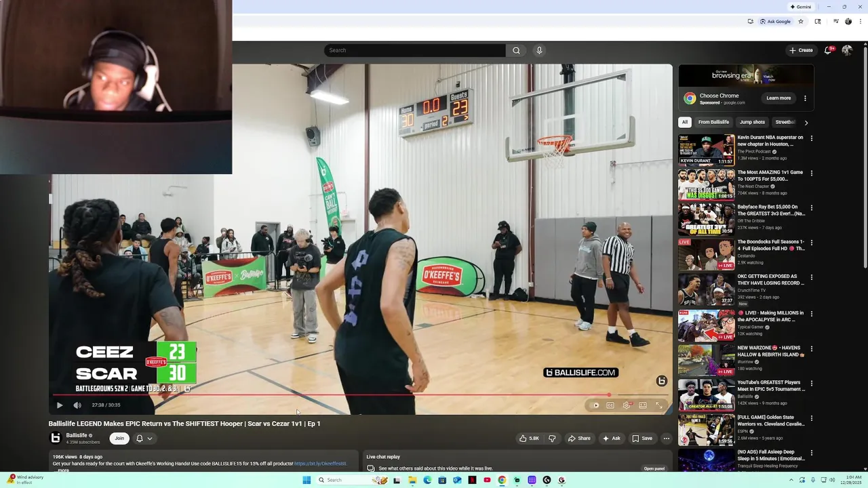Screen dimensions: 868x488
Task: Switch player to theater mode
Action: (x=643, y=405)
